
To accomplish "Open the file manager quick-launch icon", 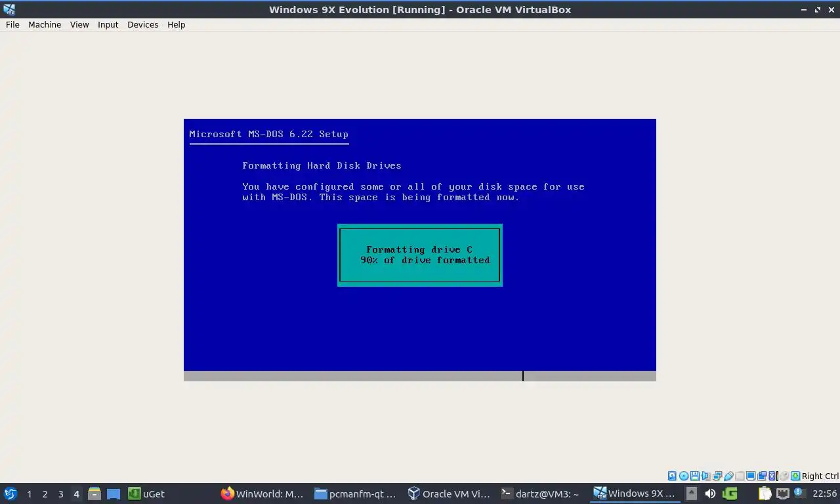I will (94, 493).
